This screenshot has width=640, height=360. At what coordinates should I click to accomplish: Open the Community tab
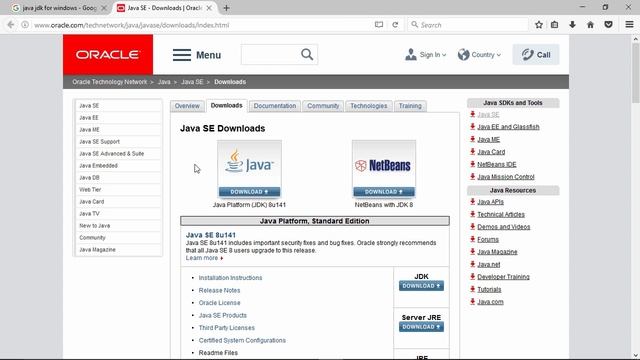point(323,106)
